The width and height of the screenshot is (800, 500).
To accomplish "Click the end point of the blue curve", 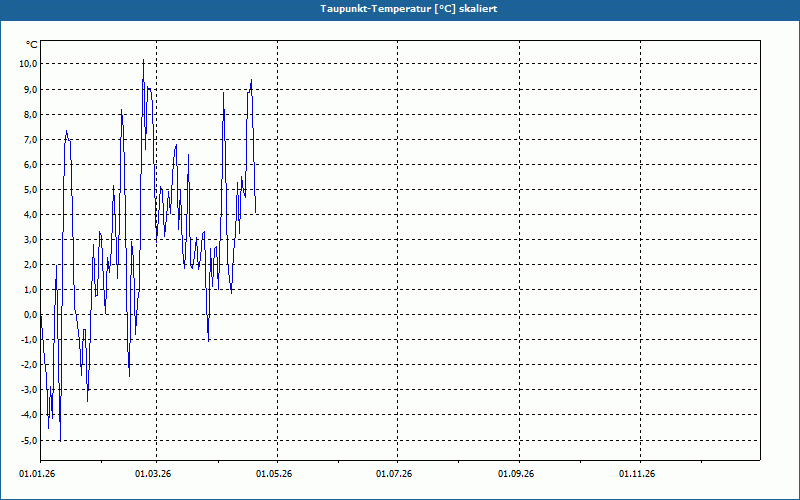I will [256, 212].
